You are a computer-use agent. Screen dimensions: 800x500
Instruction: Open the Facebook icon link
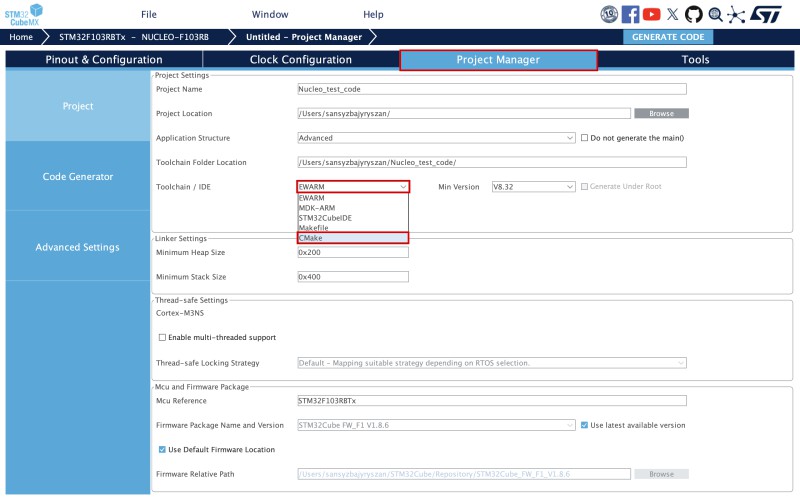click(630, 14)
